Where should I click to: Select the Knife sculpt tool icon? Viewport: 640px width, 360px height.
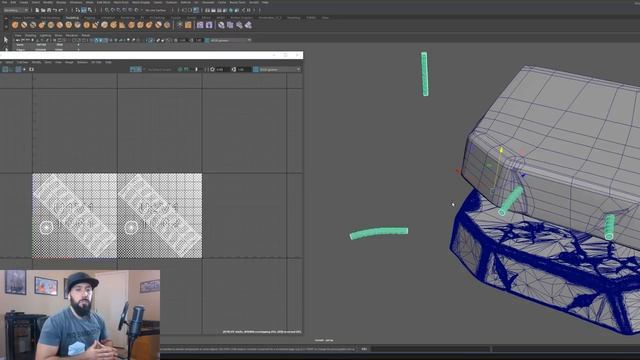click(x=131, y=25)
